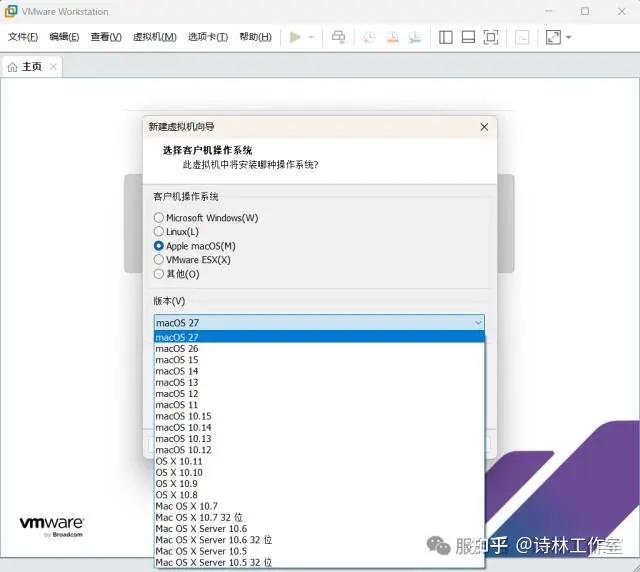The height and width of the screenshot is (572, 640).
Task: Open the power options arrow beside play
Action: pos(311,37)
